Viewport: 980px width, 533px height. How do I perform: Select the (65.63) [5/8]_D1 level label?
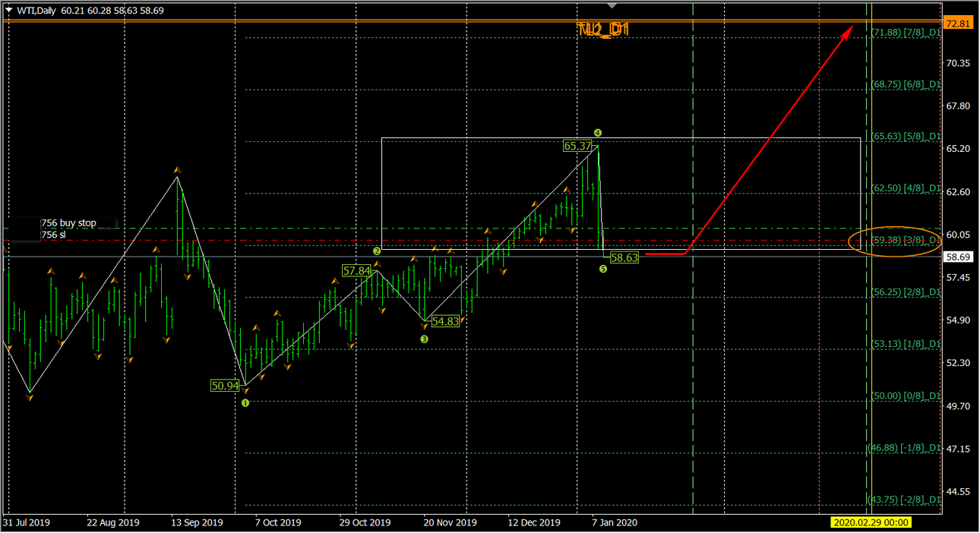(906, 137)
